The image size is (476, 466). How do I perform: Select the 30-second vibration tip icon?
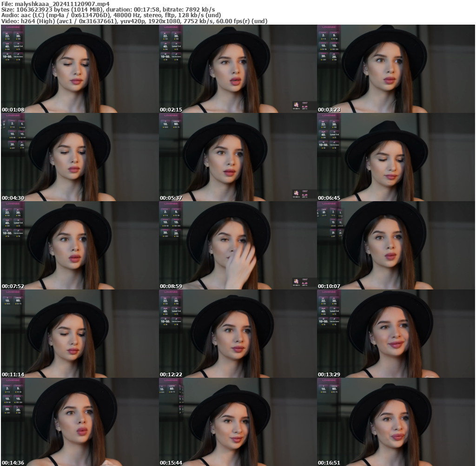pos(18,36)
